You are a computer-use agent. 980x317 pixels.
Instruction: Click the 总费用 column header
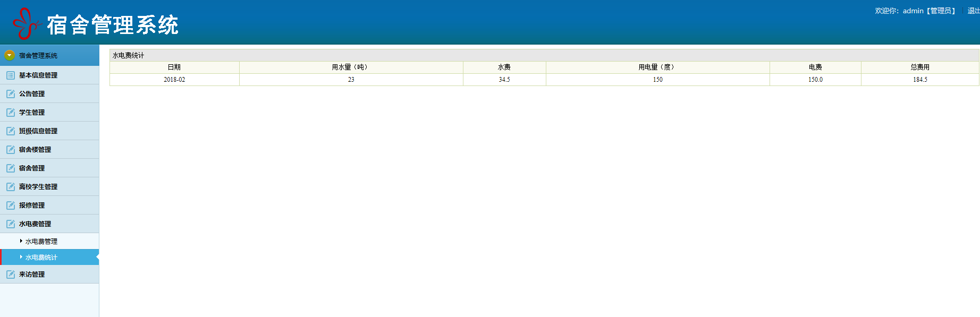920,67
